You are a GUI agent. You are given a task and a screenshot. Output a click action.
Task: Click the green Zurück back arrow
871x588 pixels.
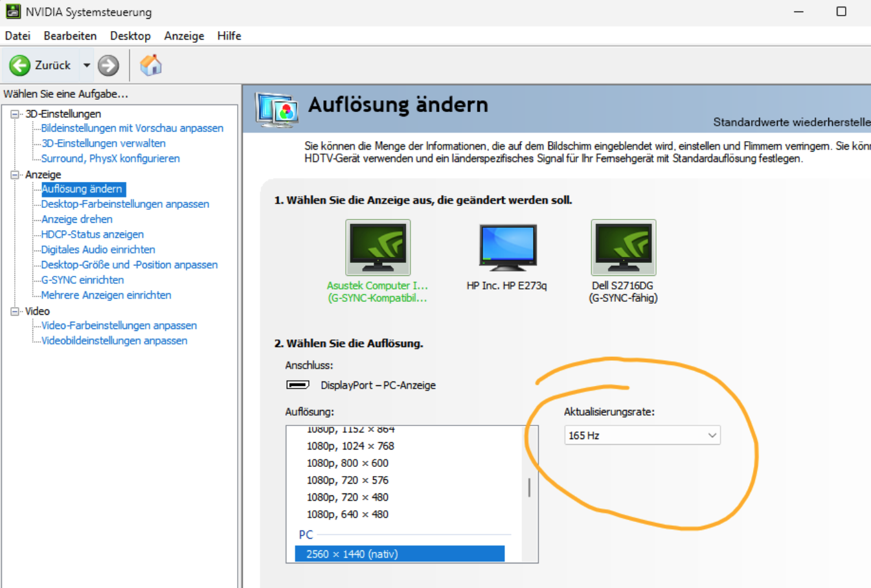click(x=19, y=65)
